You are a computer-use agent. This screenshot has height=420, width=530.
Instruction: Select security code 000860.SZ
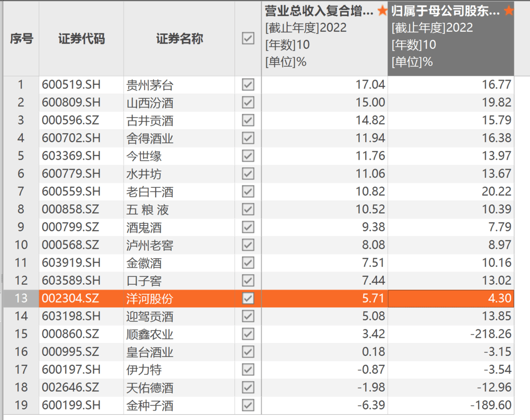pyautogui.click(x=70, y=334)
